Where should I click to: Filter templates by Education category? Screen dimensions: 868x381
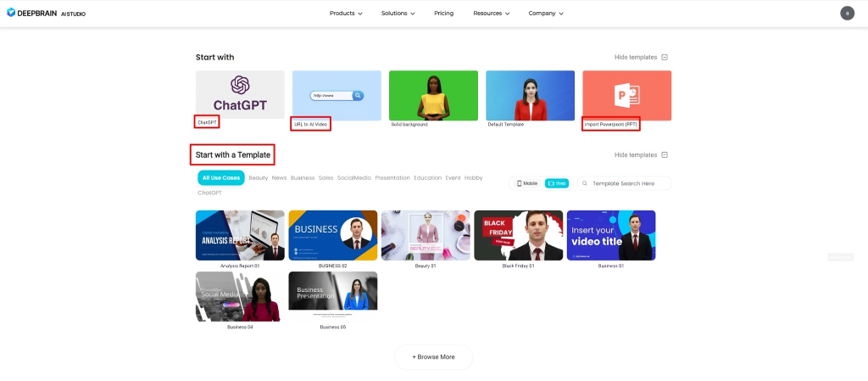coord(428,178)
